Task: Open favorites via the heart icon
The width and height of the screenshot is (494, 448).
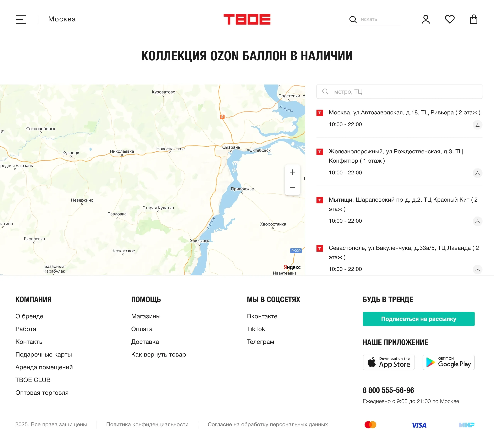Action: click(450, 19)
